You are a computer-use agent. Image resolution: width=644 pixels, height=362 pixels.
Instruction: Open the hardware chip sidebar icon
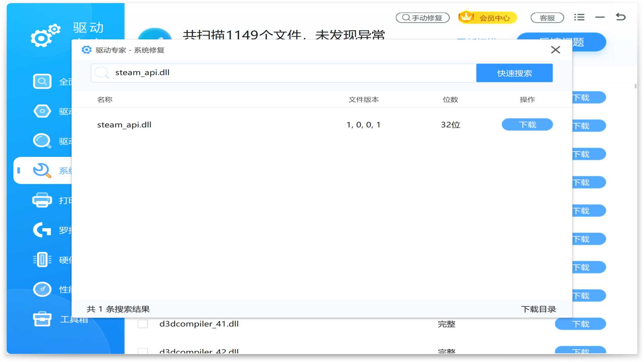(42, 260)
